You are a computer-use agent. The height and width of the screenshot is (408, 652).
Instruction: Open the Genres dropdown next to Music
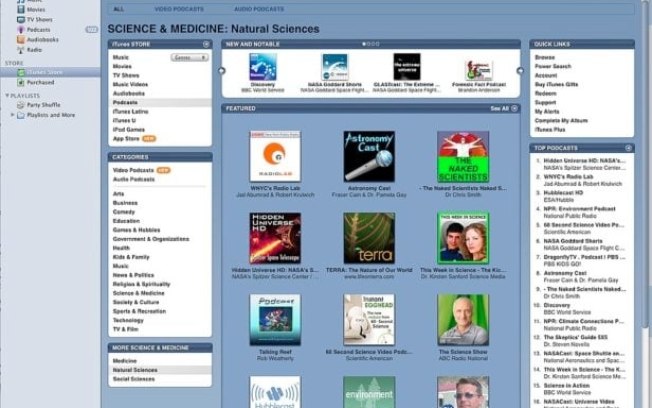pyautogui.click(x=190, y=57)
